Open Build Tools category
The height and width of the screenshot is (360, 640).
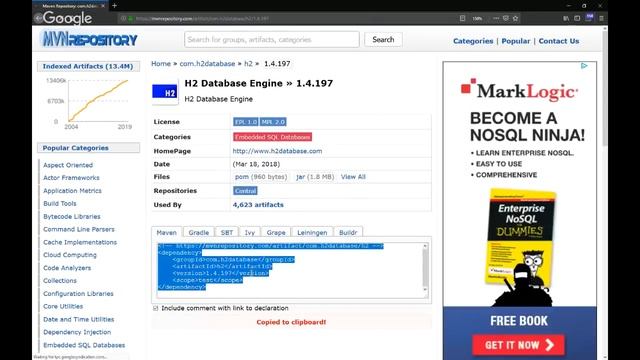tap(60, 203)
